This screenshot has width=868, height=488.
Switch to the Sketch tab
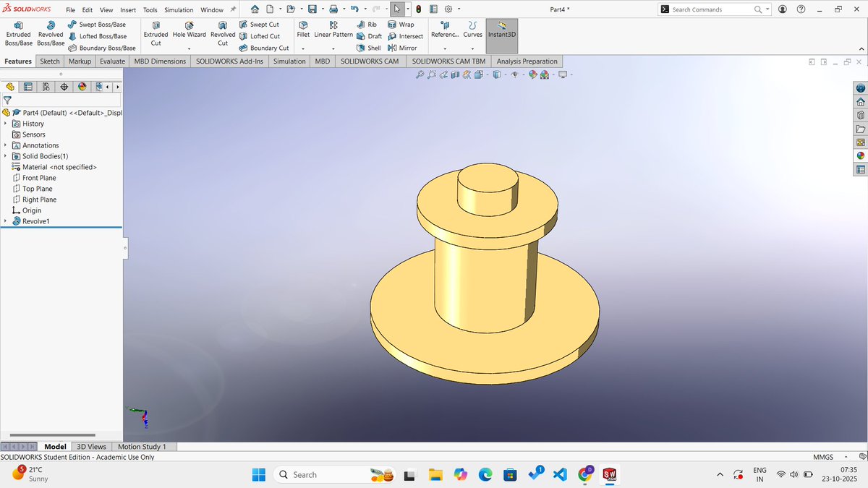tap(50, 61)
